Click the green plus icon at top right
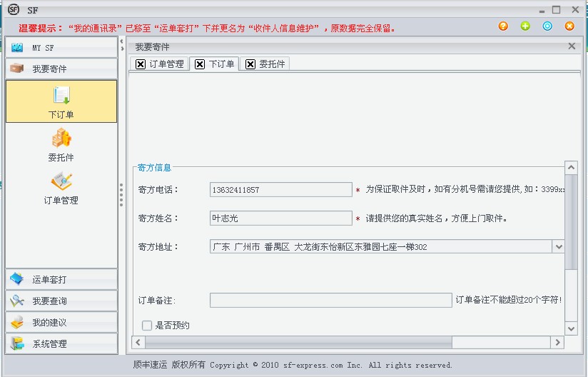Screen dimensions: 588x377 point(525,26)
